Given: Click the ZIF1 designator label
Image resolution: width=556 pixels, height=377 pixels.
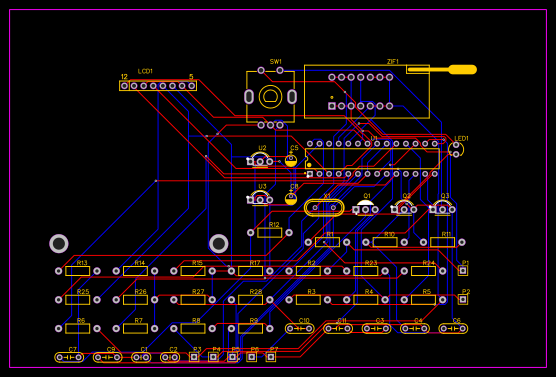Looking at the screenshot, I should pos(393,62).
